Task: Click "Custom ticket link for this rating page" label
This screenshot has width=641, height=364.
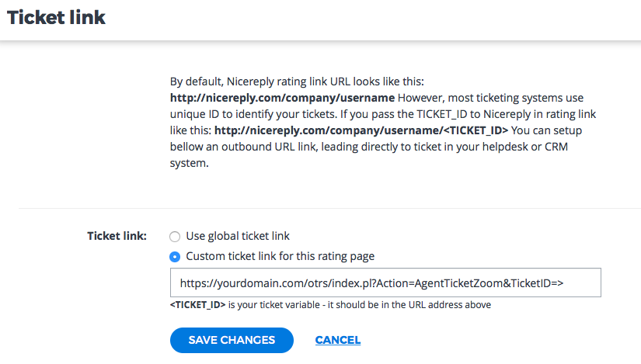Action: tap(280, 256)
